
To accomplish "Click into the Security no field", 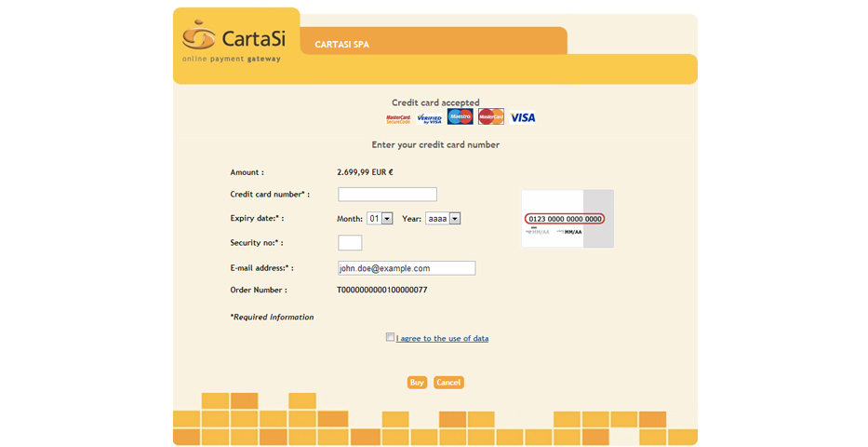I will click(350, 243).
